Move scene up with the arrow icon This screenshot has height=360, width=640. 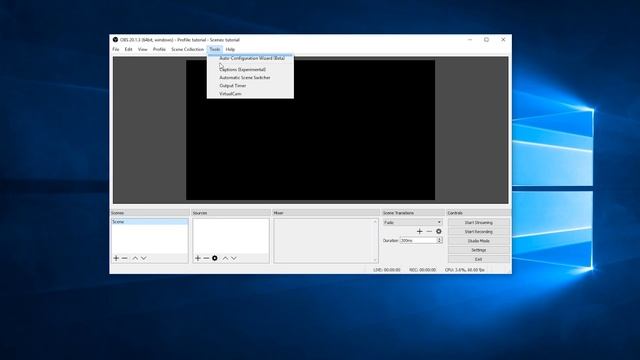point(135,258)
